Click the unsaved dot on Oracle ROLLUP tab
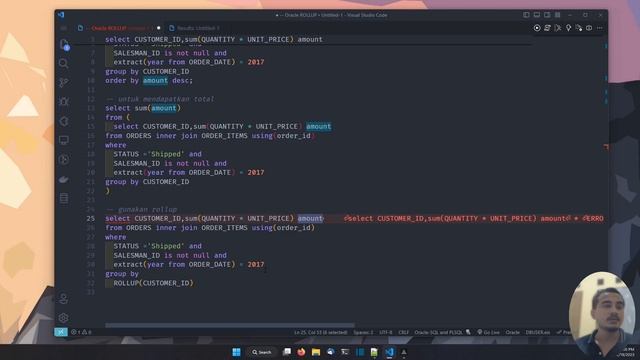 pos(159,28)
